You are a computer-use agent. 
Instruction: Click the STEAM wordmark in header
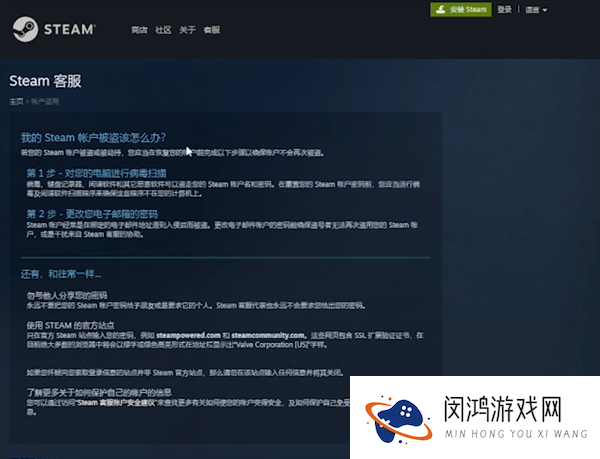coord(70,29)
